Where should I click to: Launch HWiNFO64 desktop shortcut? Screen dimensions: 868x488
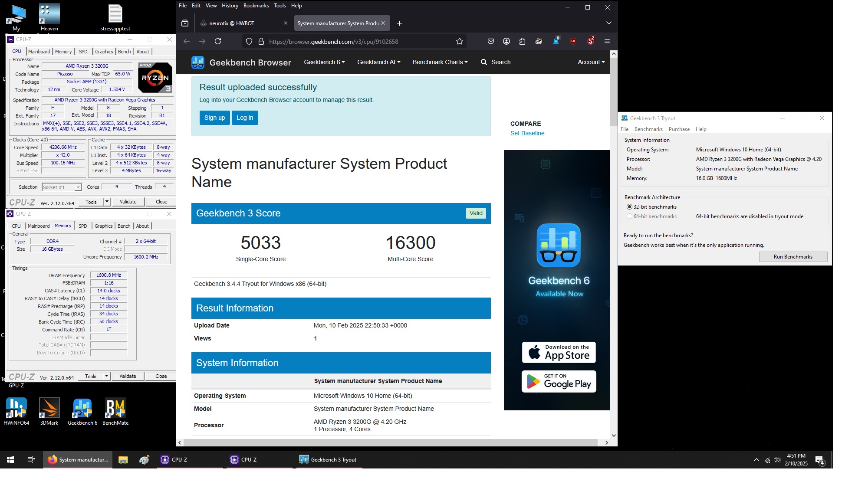pos(16,411)
